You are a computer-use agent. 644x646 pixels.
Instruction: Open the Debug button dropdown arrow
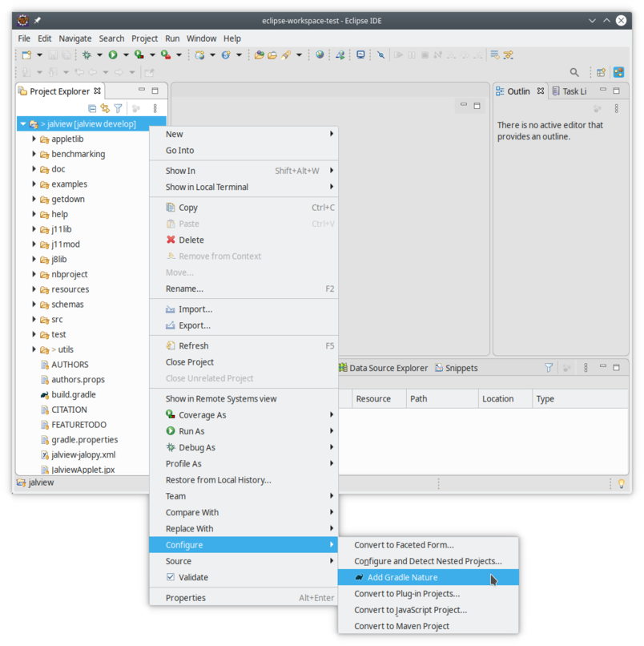(x=99, y=55)
